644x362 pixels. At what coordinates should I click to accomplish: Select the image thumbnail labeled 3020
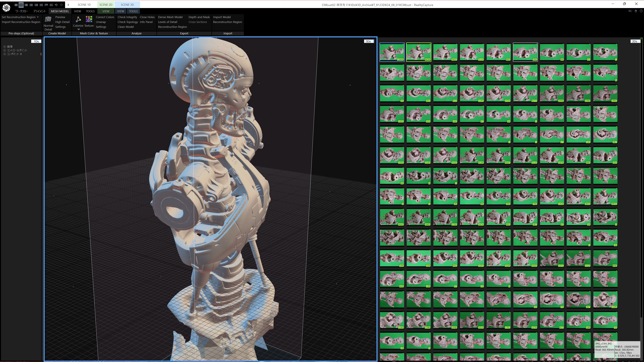(525, 258)
